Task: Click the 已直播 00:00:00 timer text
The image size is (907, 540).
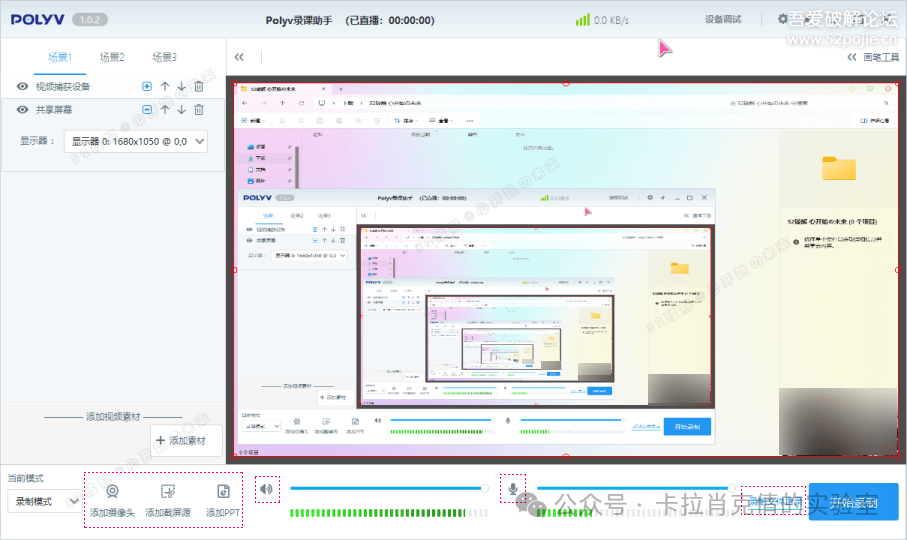Action: pyautogui.click(x=390, y=20)
